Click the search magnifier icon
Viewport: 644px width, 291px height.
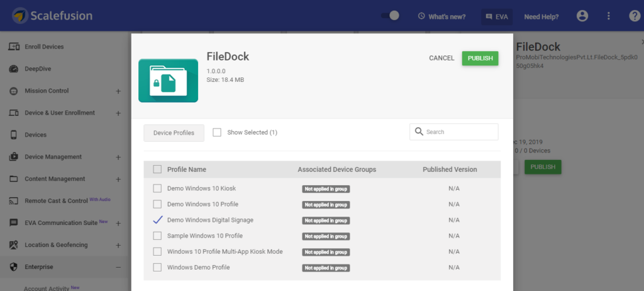pyautogui.click(x=419, y=132)
